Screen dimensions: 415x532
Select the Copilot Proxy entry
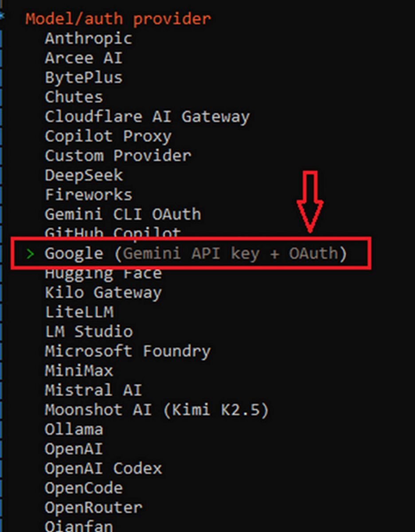[x=108, y=136]
